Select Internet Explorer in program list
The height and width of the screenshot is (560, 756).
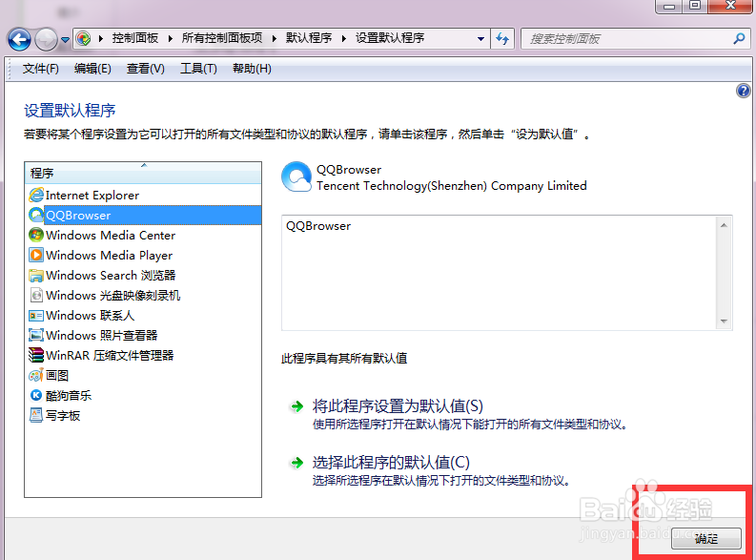click(143, 196)
